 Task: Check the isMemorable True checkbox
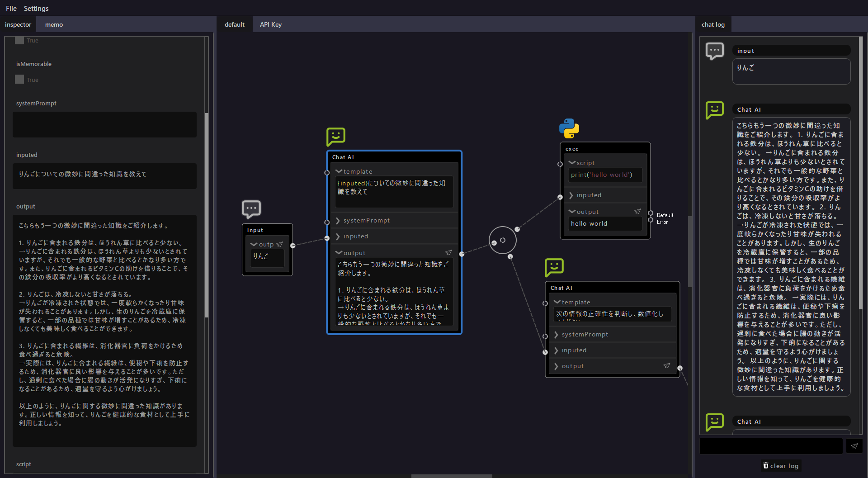[19, 79]
